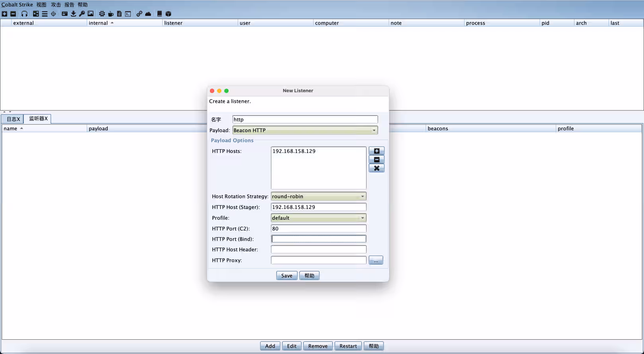Switch to the 日志X tab
Screen dimensions: 644x354
point(13,119)
